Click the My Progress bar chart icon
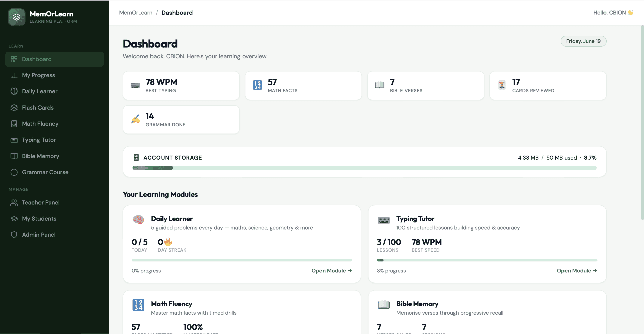The image size is (644, 334). click(x=14, y=75)
